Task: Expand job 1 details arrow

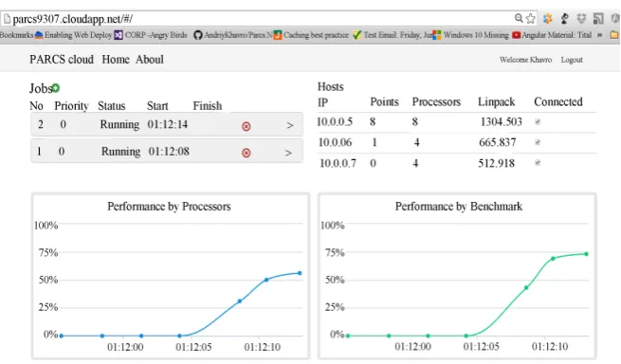Action: (289, 153)
